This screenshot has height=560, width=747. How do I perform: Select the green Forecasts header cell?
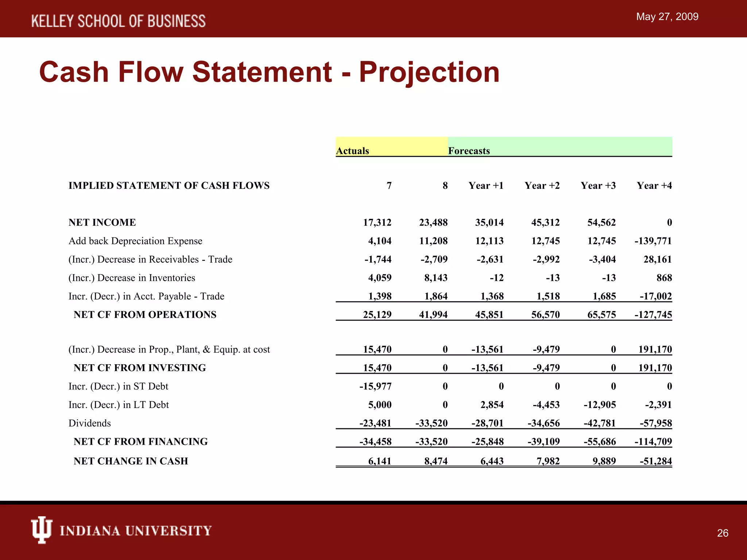coord(560,147)
